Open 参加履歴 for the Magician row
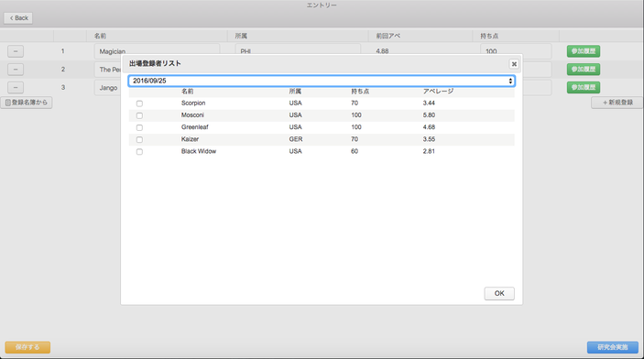Screen dimensions: 644x359 pyautogui.click(x=584, y=51)
